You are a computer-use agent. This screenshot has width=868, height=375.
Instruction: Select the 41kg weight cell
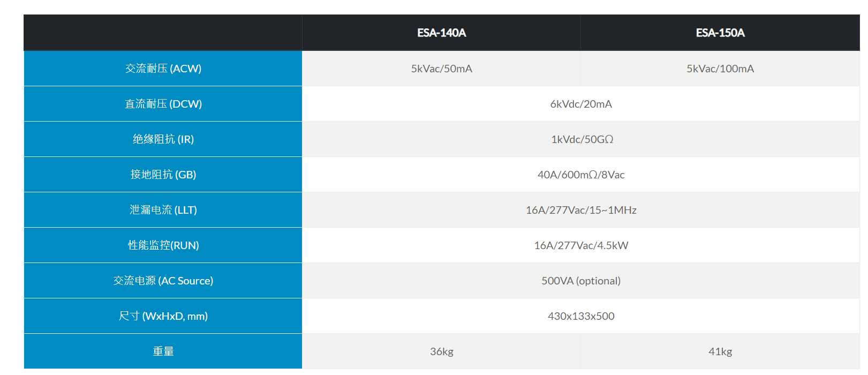click(720, 351)
